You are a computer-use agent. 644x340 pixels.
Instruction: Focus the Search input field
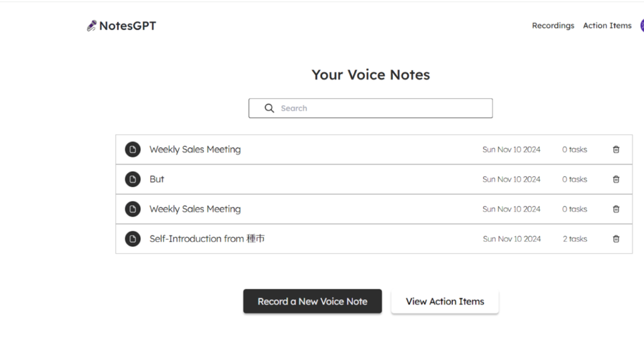point(370,108)
